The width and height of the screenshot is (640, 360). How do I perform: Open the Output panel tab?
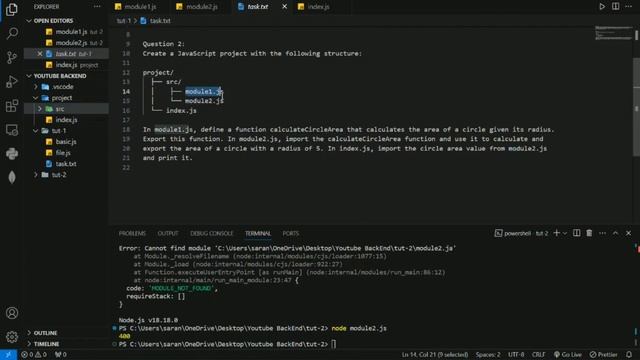[168, 233]
